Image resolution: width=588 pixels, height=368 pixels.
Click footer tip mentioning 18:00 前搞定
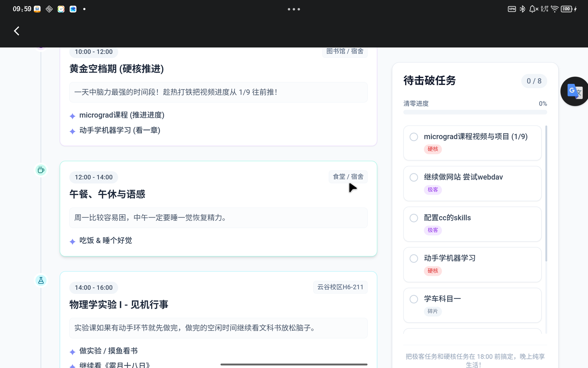coord(475,360)
